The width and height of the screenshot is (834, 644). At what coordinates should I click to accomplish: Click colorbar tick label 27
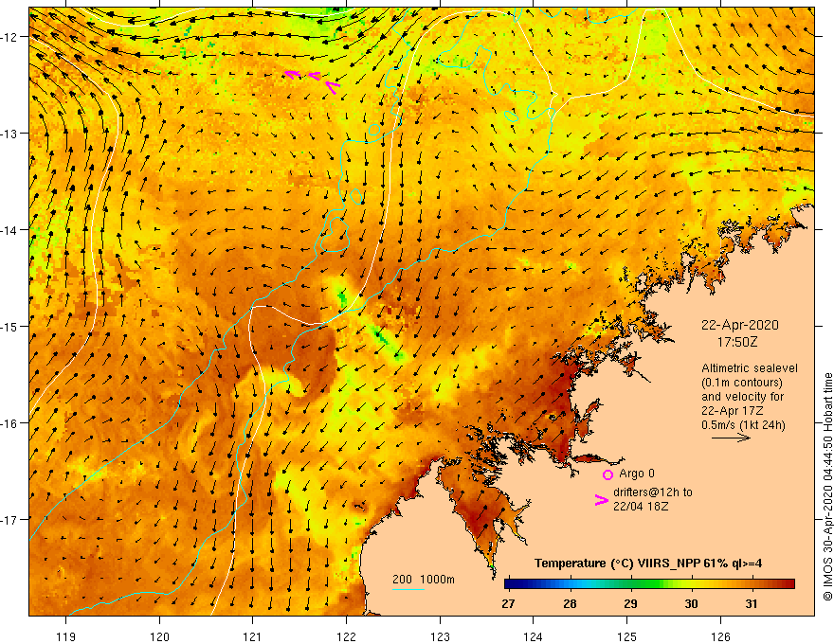(509, 603)
